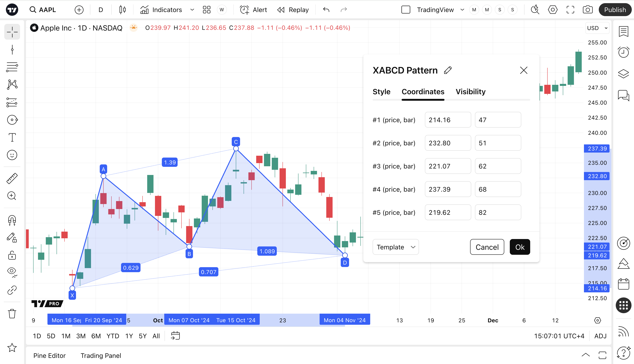Open the Template dropdown
Viewport: 634px width, 364px height.
coord(395,247)
